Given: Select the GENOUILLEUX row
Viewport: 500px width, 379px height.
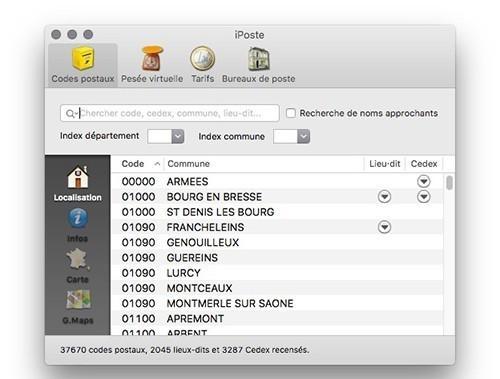Looking at the screenshot, I should click(x=278, y=242).
